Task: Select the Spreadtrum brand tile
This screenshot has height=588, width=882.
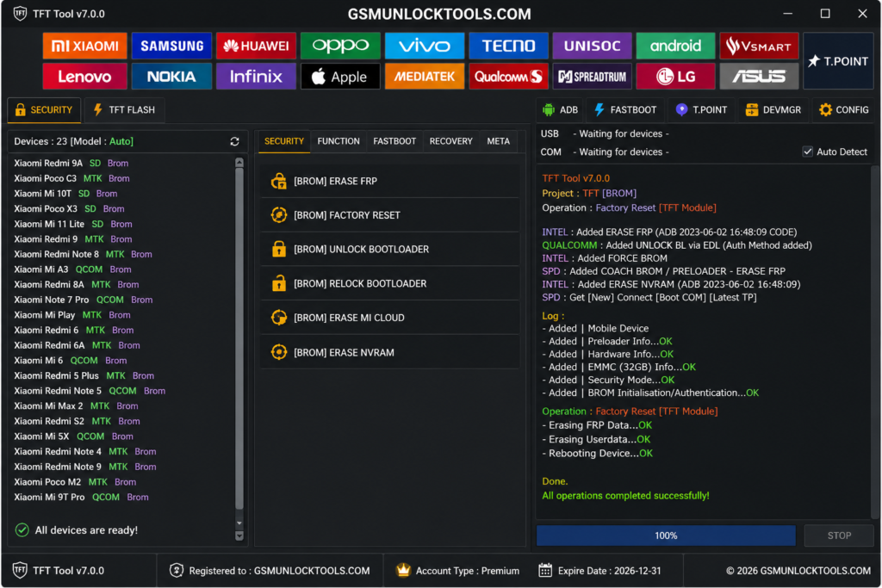Action: point(593,77)
